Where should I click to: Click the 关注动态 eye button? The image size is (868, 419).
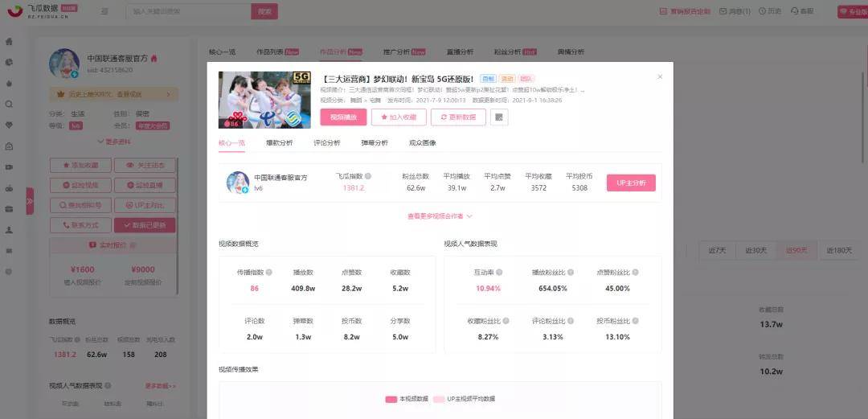click(x=145, y=165)
